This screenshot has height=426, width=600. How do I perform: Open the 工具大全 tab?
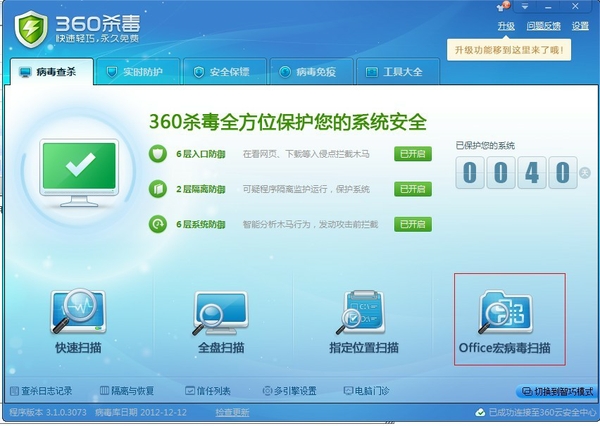pyautogui.click(x=398, y=72)
